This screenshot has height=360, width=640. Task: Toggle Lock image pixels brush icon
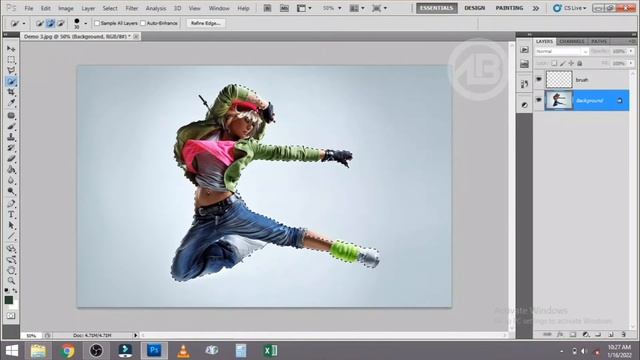click(x=563, y=63)
